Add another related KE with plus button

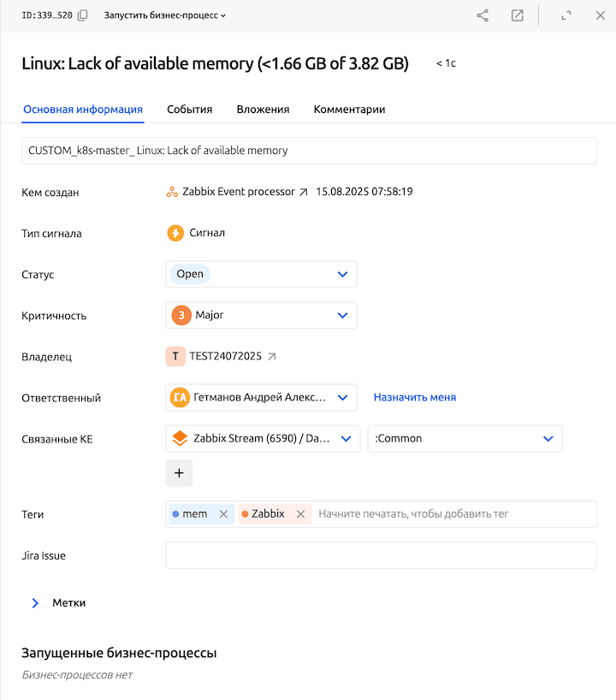pyautogui.click(x=179, y=473)
